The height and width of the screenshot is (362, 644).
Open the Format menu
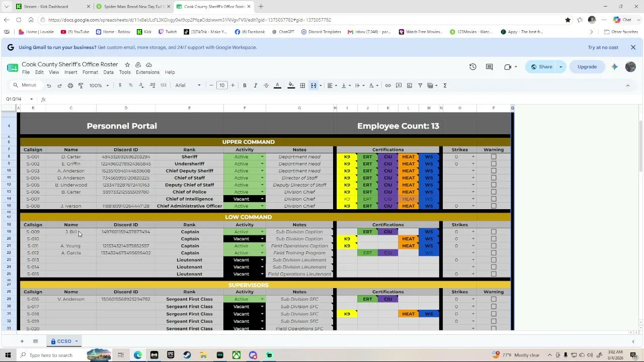click(x=90, y=72)
